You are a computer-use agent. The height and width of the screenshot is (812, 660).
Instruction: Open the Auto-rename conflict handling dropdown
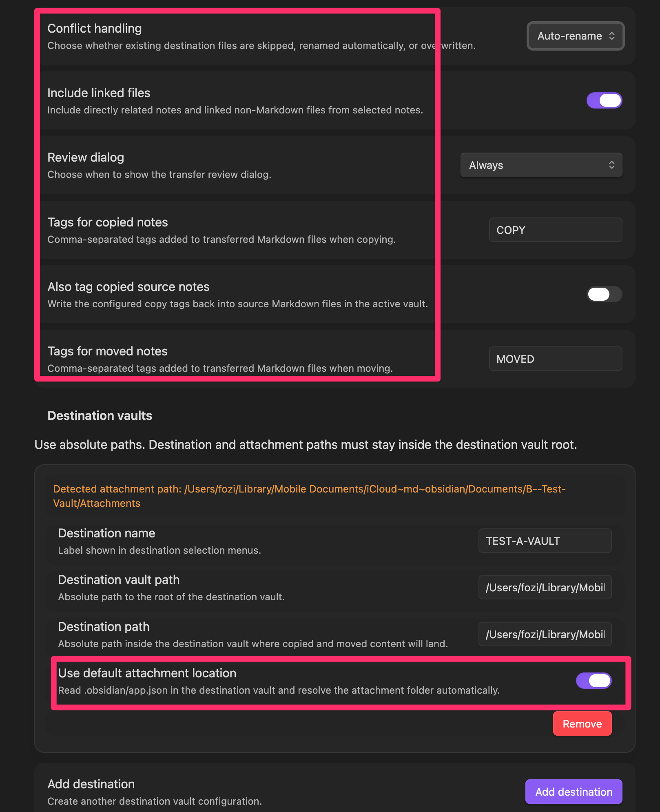coord(575,36)
